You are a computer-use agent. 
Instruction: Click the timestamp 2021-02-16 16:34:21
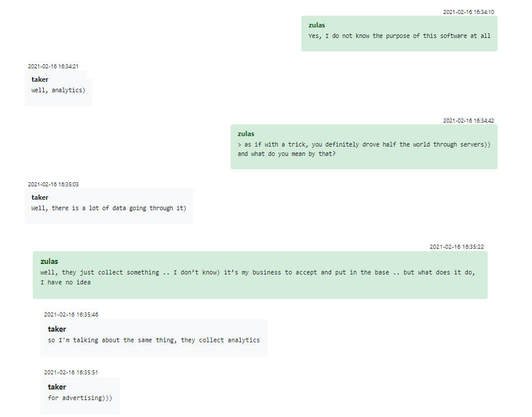coord(53,66)
